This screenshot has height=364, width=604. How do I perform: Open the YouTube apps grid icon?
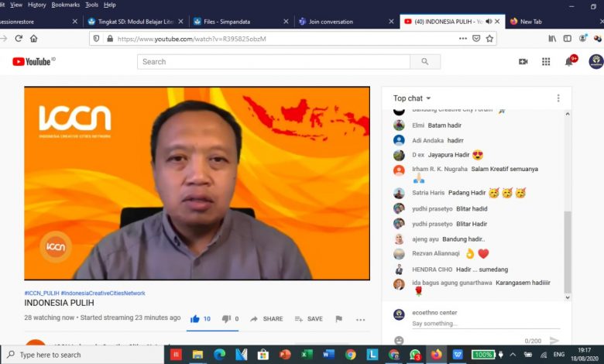(546, 62)
